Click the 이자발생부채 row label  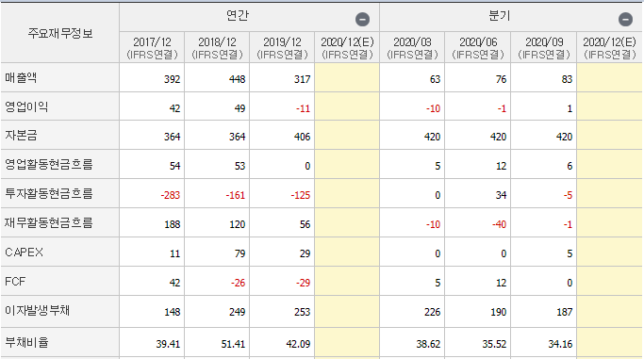[38, 311]
